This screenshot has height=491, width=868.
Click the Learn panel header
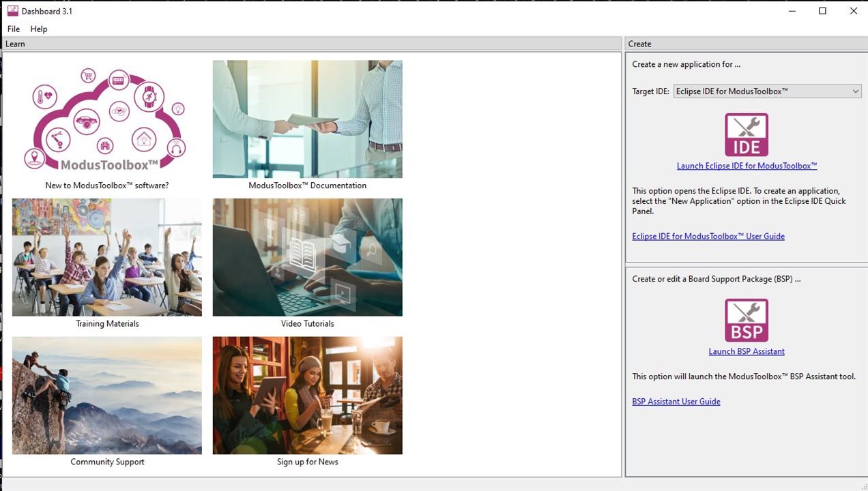(312, 44)
